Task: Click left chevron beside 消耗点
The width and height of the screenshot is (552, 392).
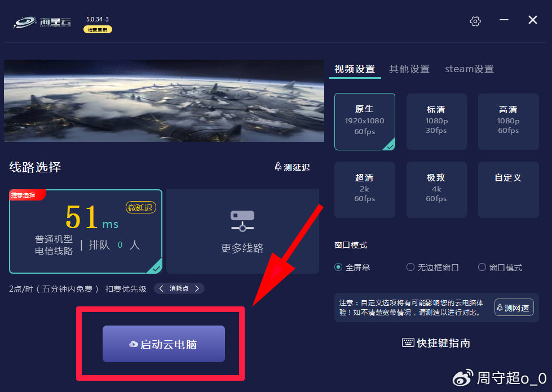Action: click(x=161, y=288)
